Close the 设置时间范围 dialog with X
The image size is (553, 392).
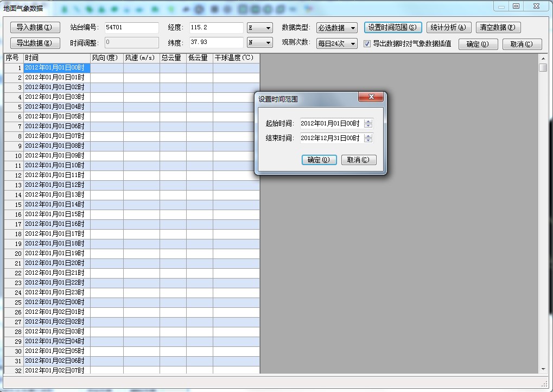tap(371, 97)
